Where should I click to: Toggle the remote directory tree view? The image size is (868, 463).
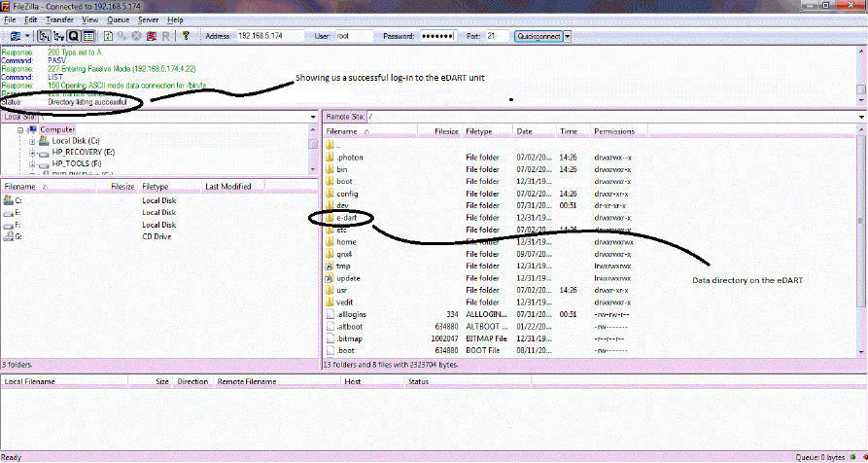[x=58, y=36]
